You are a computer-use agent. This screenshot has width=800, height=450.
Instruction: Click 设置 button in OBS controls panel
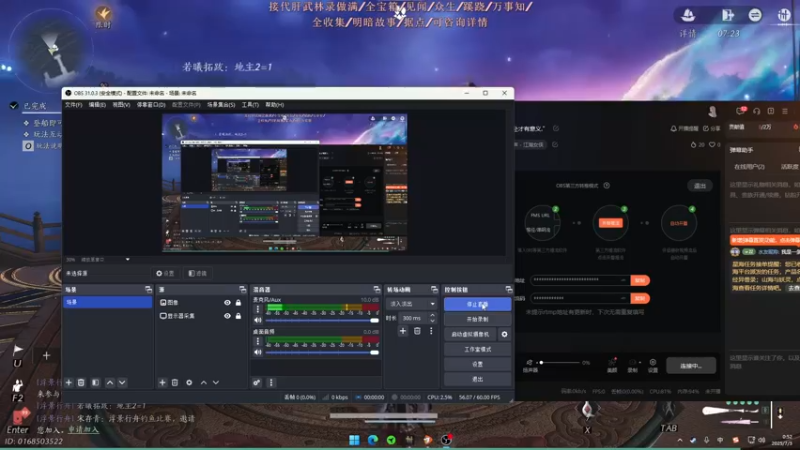pyautogui.click(x=478, y=364)
